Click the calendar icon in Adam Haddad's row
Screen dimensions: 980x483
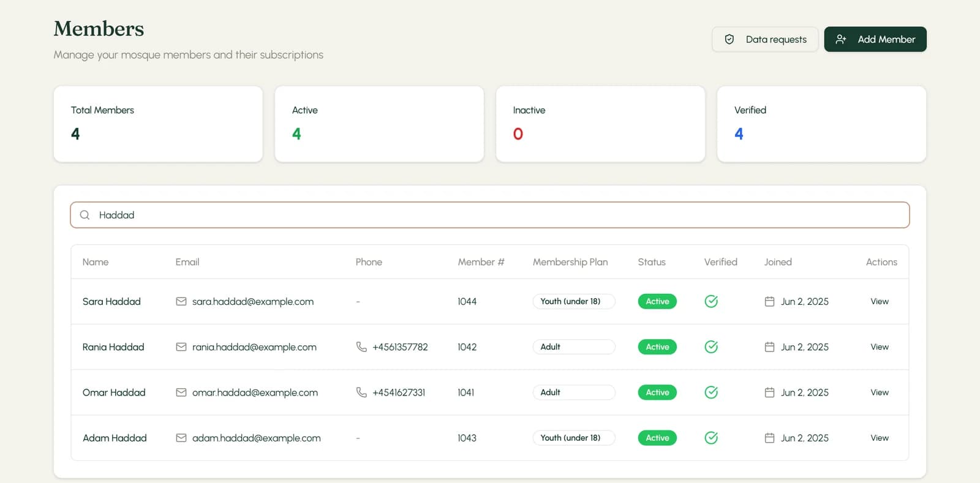[x=770, y=438]
